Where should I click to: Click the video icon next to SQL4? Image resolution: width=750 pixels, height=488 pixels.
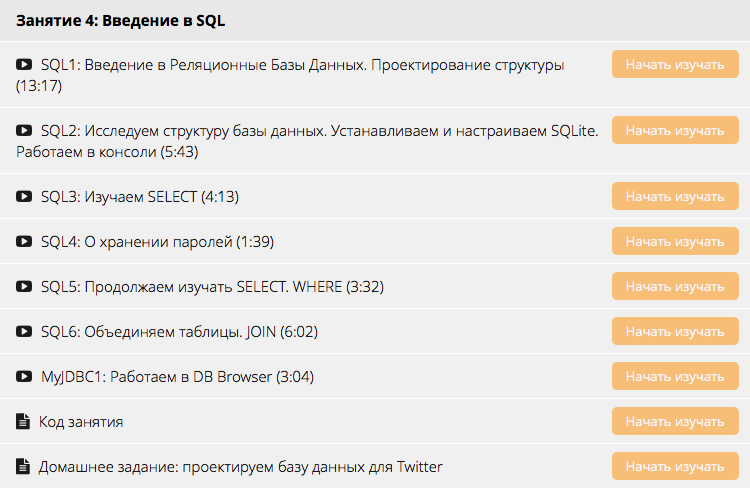point(25,242)
